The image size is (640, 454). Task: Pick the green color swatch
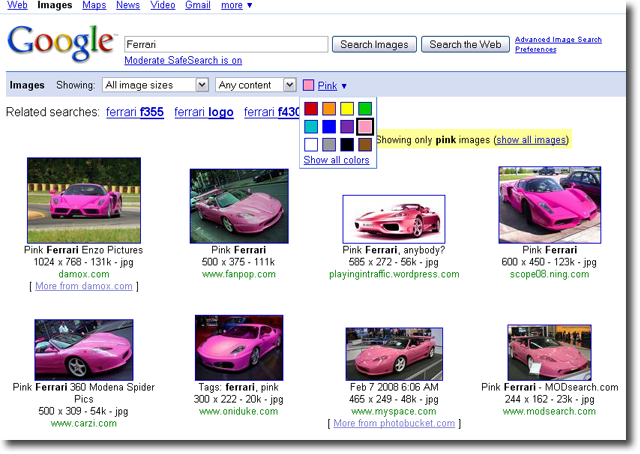tap(365, 109)
